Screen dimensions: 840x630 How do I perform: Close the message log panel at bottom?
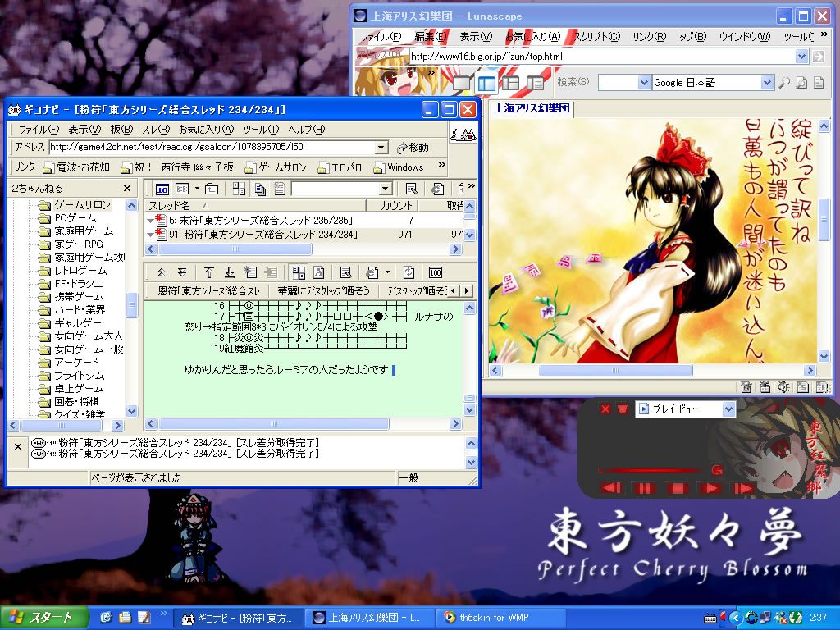[x=18, y=446]
